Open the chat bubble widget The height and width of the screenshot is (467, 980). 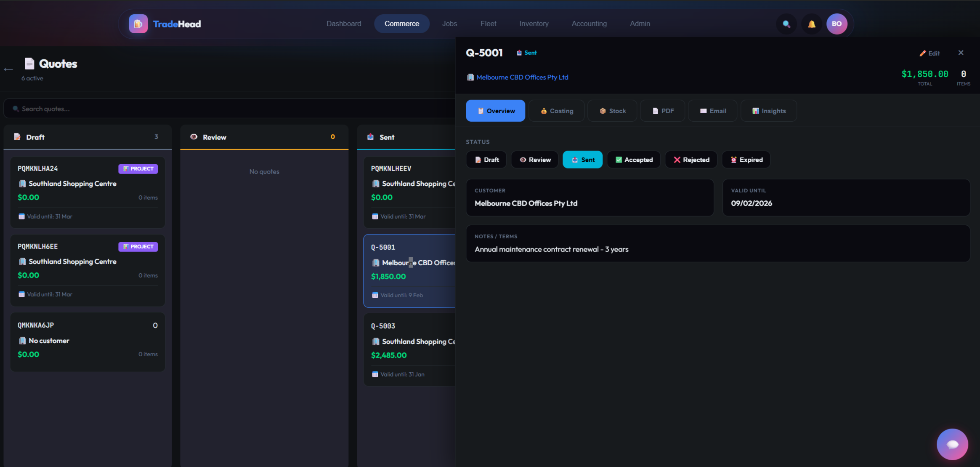pos(952,444)
